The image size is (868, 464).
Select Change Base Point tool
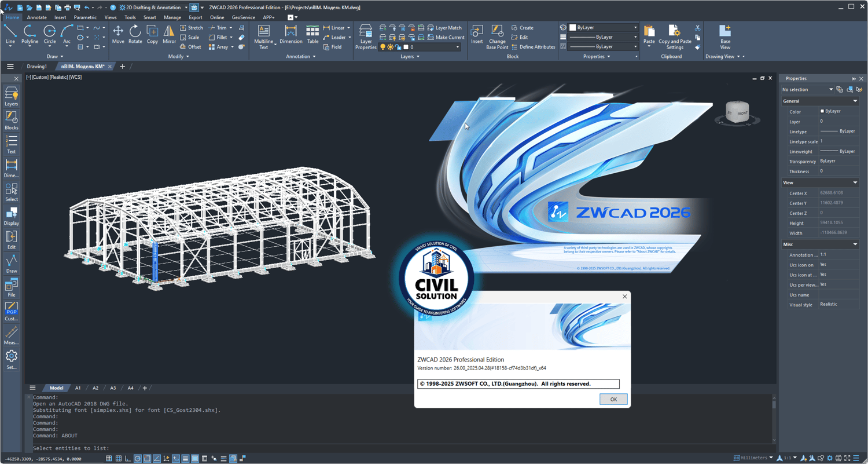[x=497, y=37]
